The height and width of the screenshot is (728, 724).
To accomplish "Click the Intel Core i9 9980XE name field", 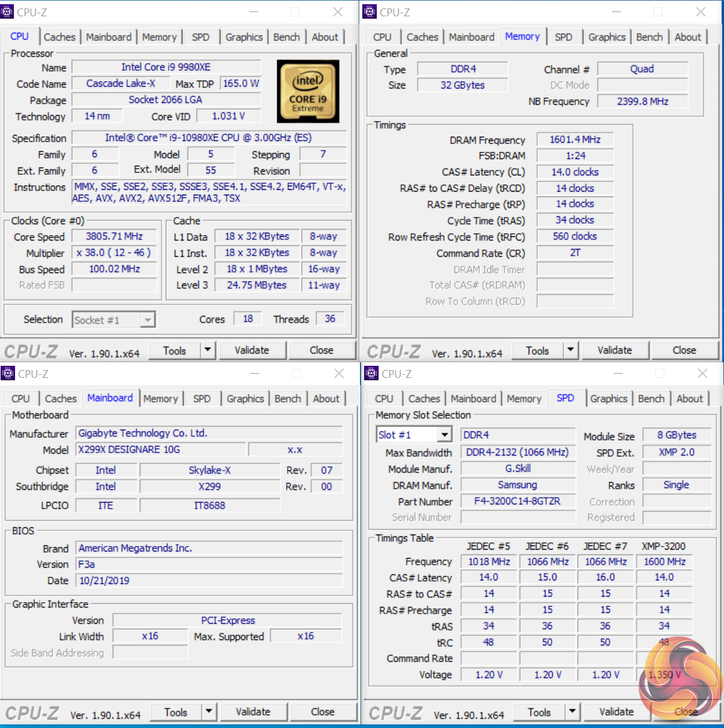I will point(166,67).
